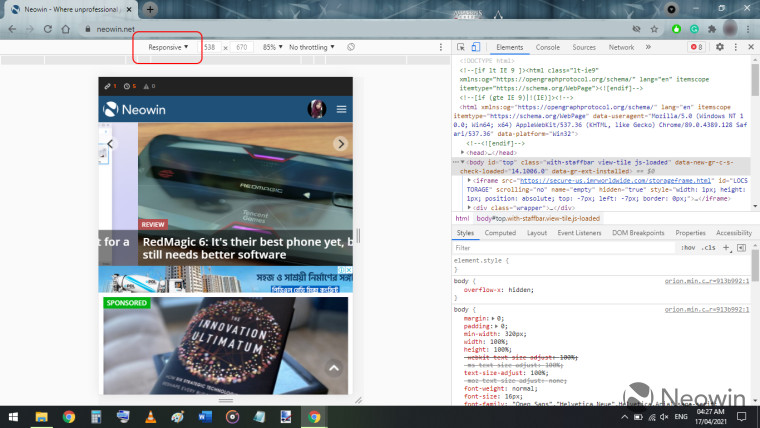Toggle the .cls class editor button
The width and height of the screenshot is (760, 428).
[709, 248]
